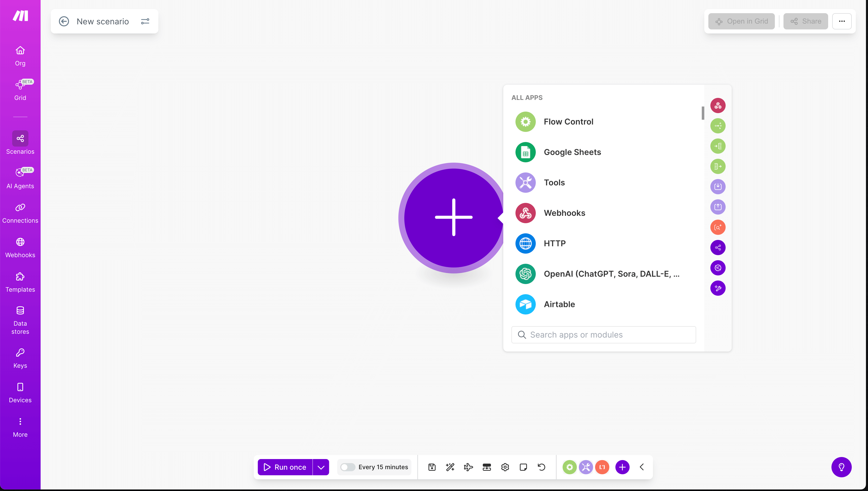Open the Airtable app
Image resolution: width=868 pixels, height=491 pixels.
(525, 304)
